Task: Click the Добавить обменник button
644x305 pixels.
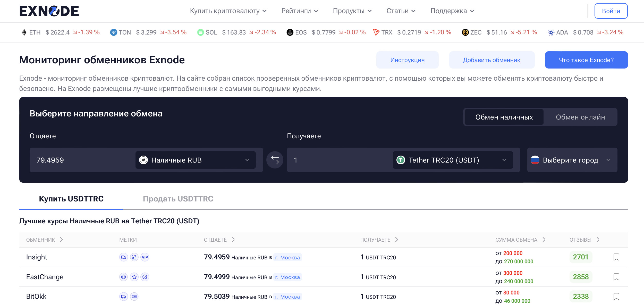Action: 492,60
